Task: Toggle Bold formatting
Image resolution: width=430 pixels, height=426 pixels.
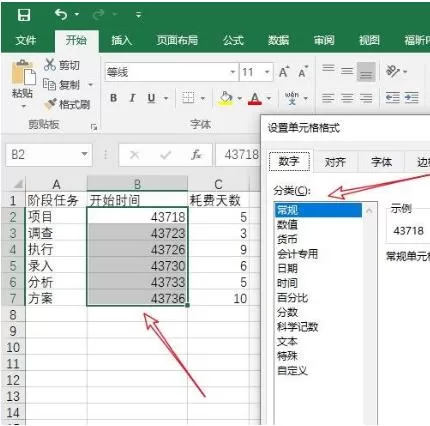Action: pos(114,98)
